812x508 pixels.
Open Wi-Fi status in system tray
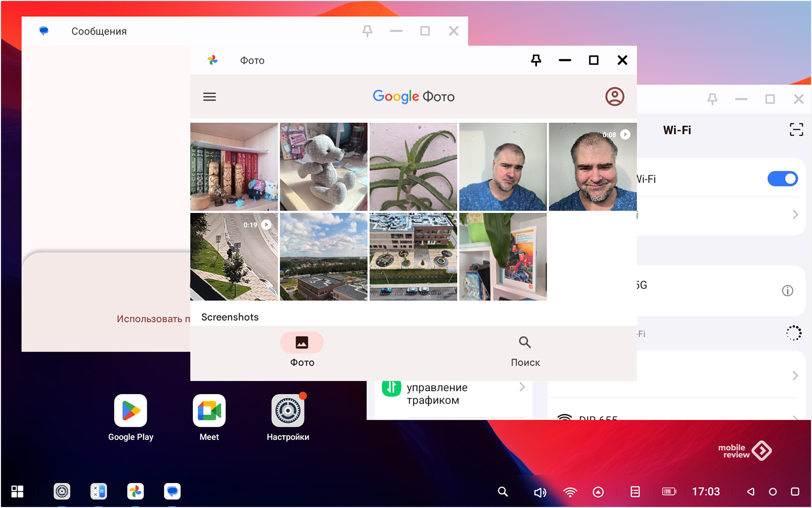point(570,492)
